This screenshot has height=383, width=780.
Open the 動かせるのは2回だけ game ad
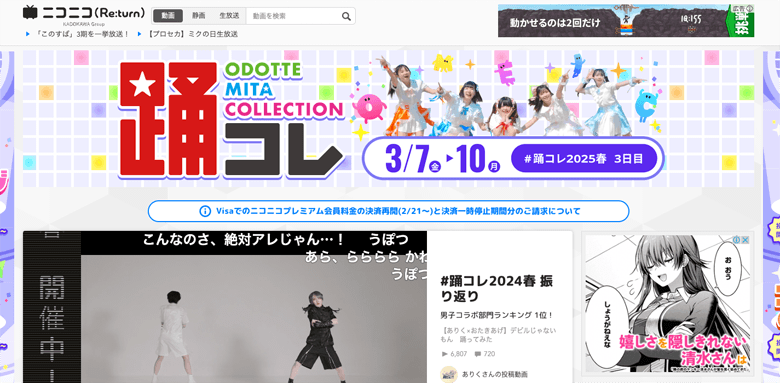(626, 21)
